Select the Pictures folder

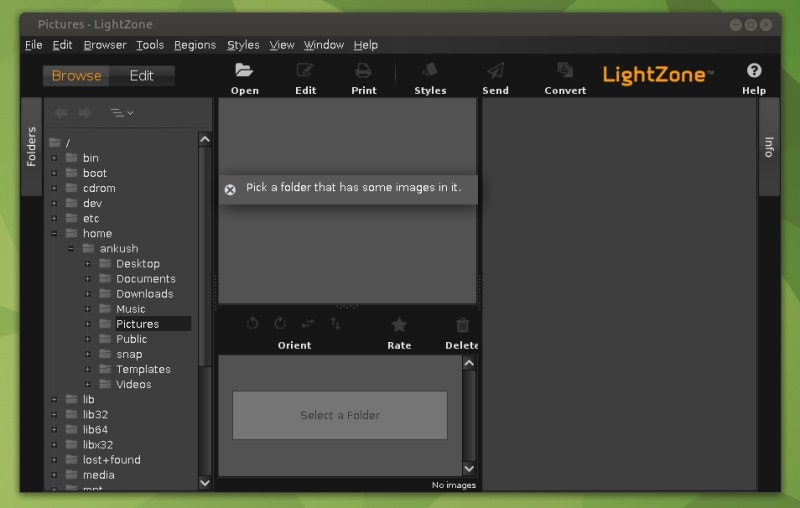click(x=138, y=324)
